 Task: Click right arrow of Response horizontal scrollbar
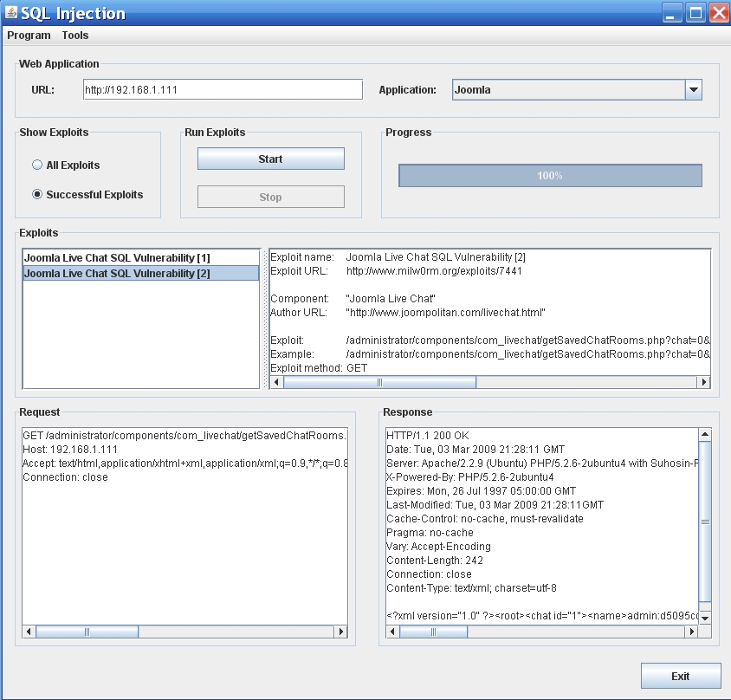692,632
